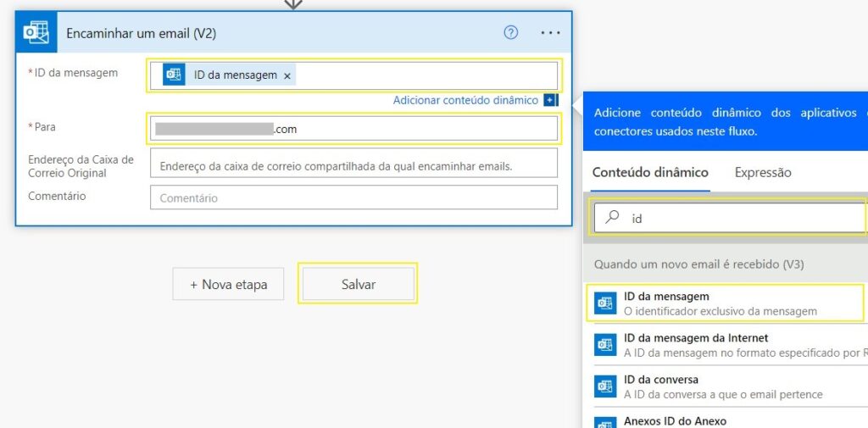Click the Comentário input field
The width and height of the screenshot is (868, 428).
point(353,197)
